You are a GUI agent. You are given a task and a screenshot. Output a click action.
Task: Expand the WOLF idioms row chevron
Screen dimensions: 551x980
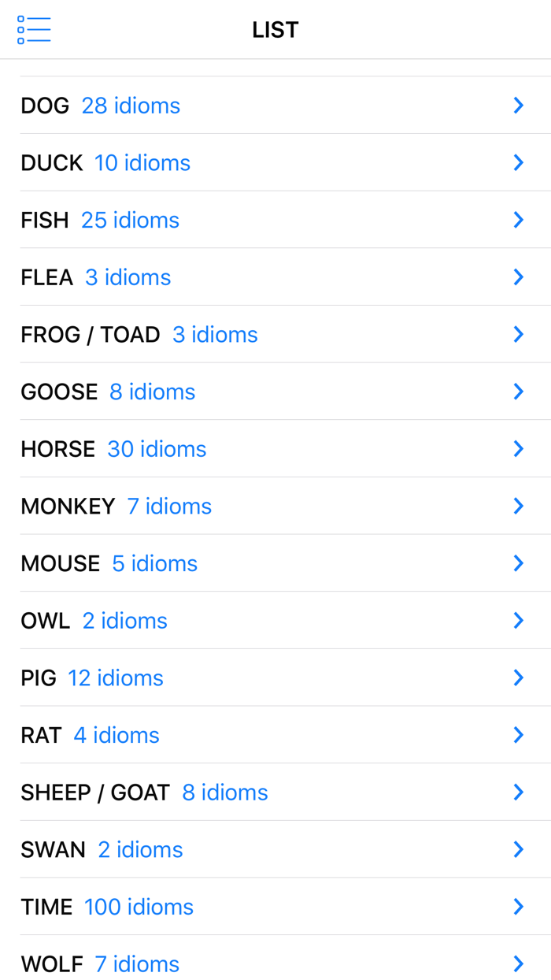click(x=519, y=963)
